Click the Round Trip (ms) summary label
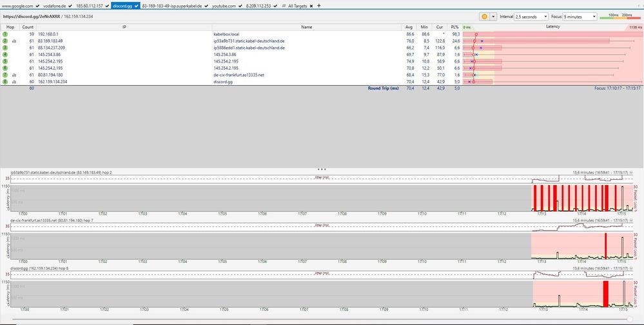 point(383,88)
